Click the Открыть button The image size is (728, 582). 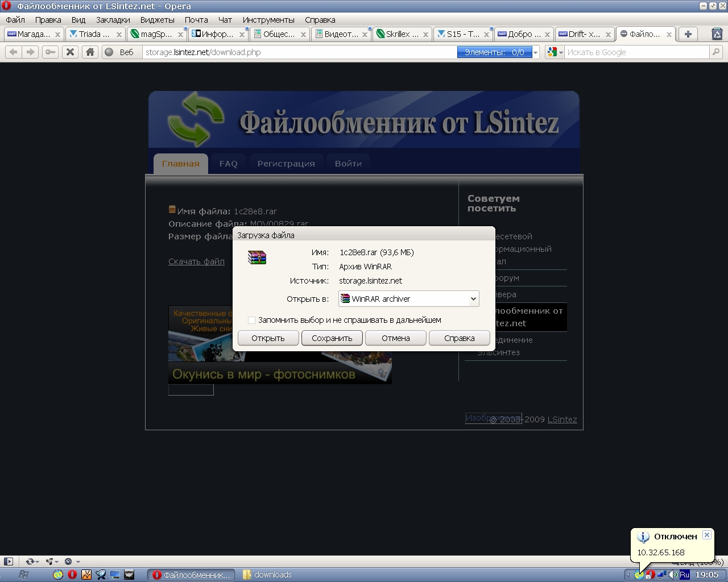[x=268, y=338]
